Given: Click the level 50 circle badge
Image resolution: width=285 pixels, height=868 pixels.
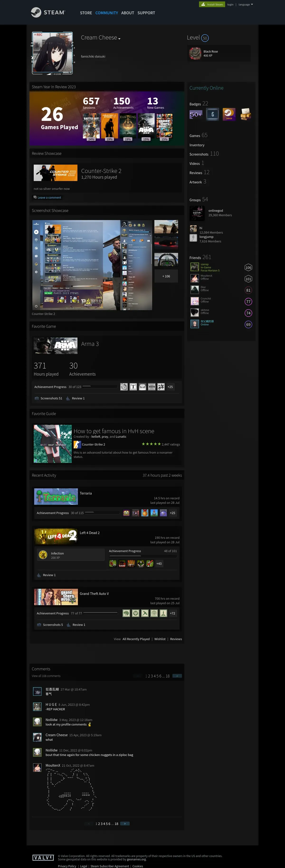Looking at the screenshot, I should click(x=205, y=38).
